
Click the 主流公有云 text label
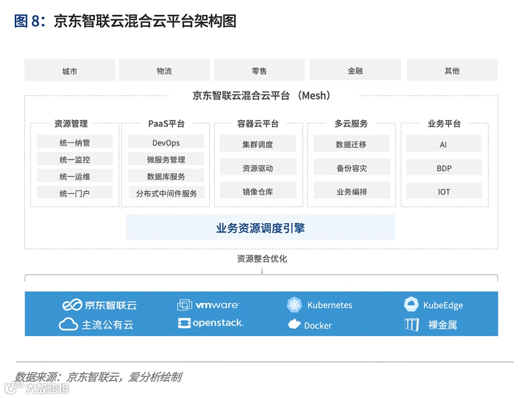(107, 325)
